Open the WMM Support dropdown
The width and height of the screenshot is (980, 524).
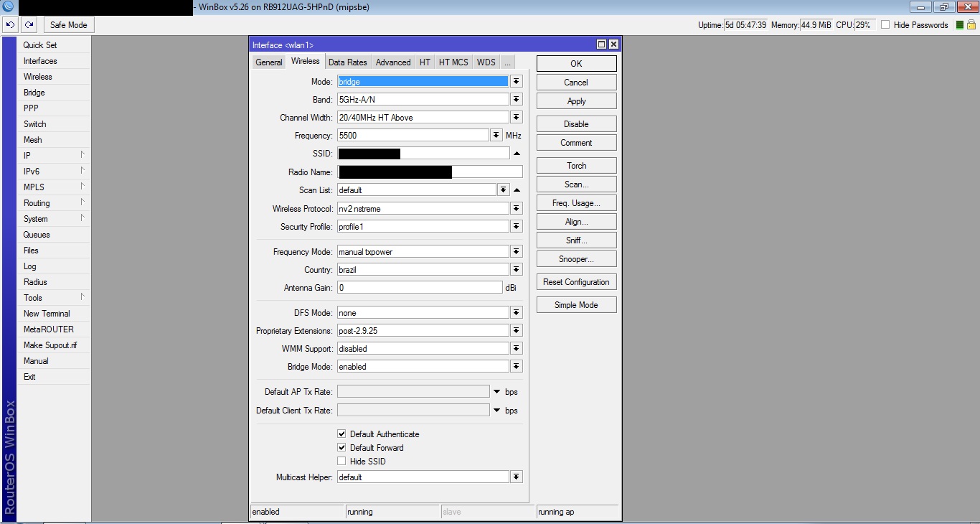click(x=516, y=349)
